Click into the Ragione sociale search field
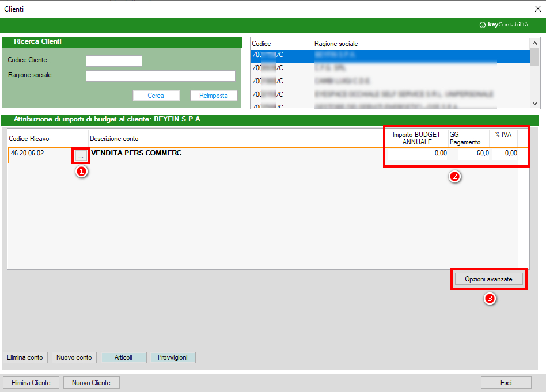Viewport: 546px width, 392px height. point(160,76)
